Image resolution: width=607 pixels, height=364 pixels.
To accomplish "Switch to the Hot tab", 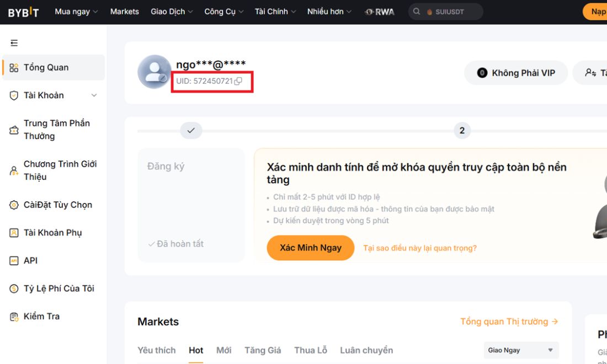I will coord(196,350).
